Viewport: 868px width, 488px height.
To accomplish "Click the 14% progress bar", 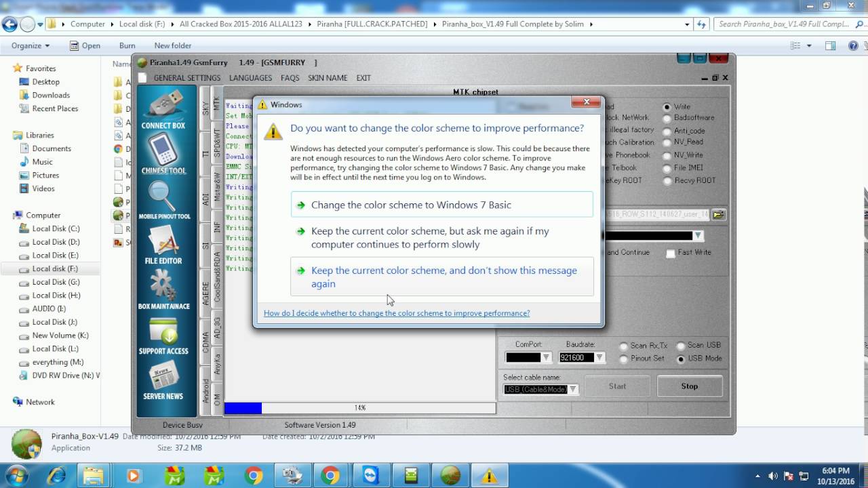I will [x=360, y=408].
